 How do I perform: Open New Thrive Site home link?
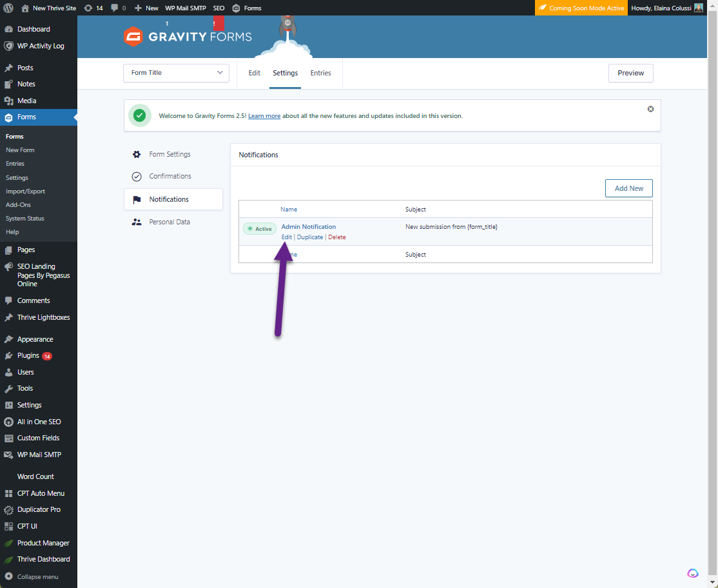click(48, 8)
